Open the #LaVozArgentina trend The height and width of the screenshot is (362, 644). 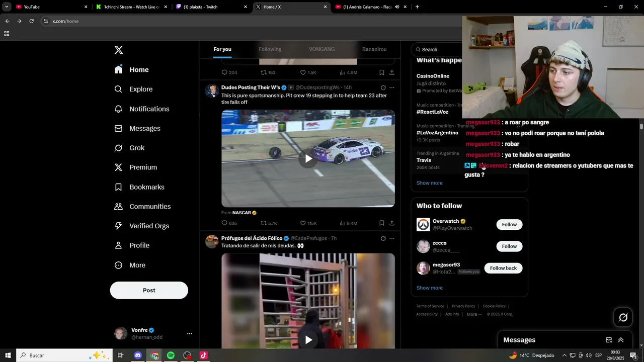point(437,133)
